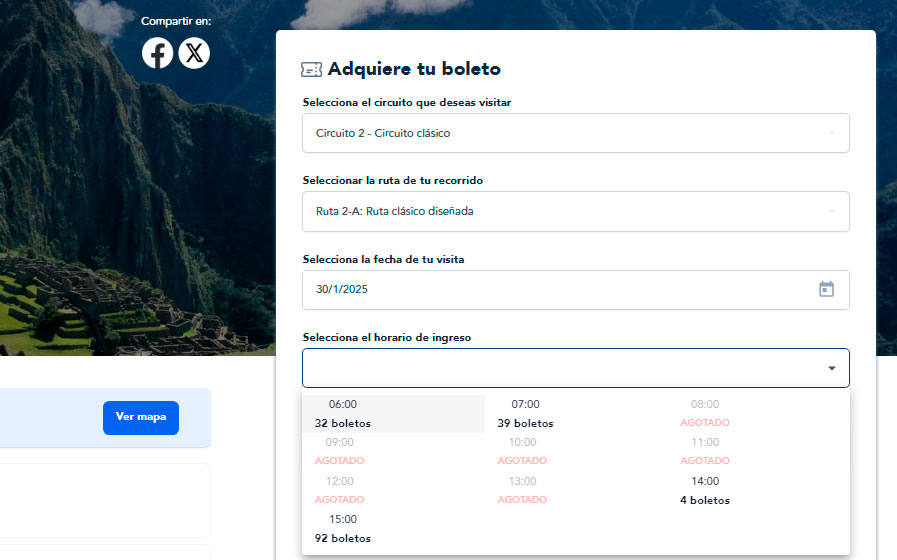
Task: Open the route selection dropdown
Action: point(575,211)
